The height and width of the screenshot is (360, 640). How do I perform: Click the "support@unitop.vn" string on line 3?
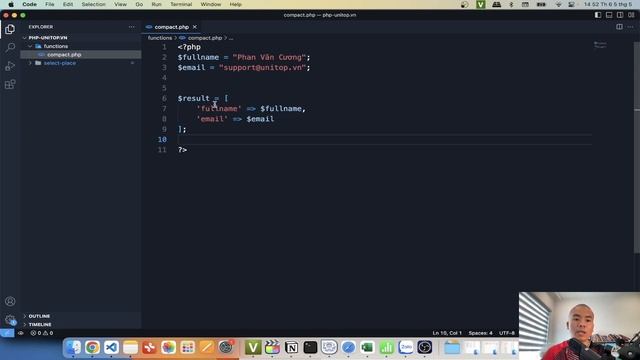[x=262, y=68]
